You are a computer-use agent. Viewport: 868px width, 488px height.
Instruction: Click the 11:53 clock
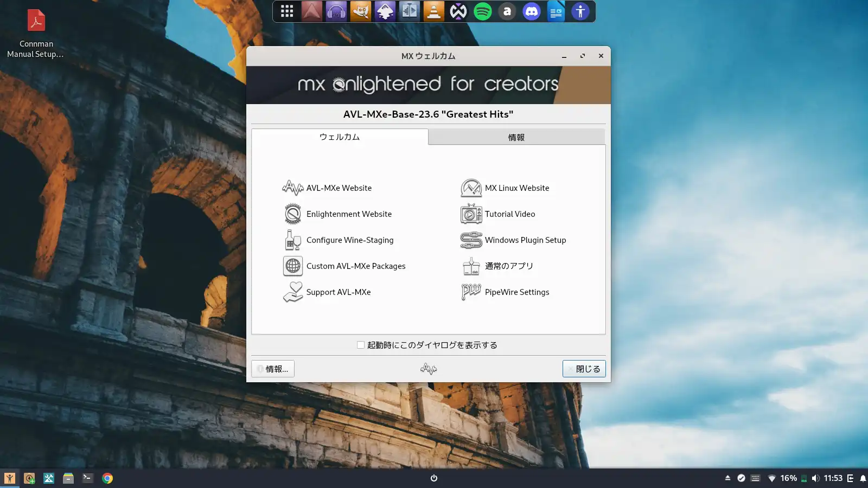pos(833,478)
